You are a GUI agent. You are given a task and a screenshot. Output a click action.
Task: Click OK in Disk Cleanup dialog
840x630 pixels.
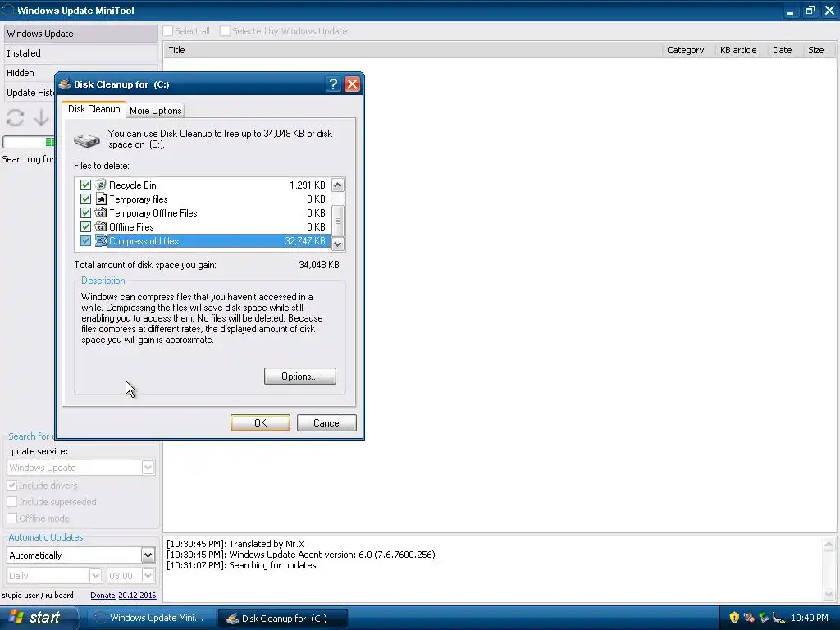(x=260, y=422)
